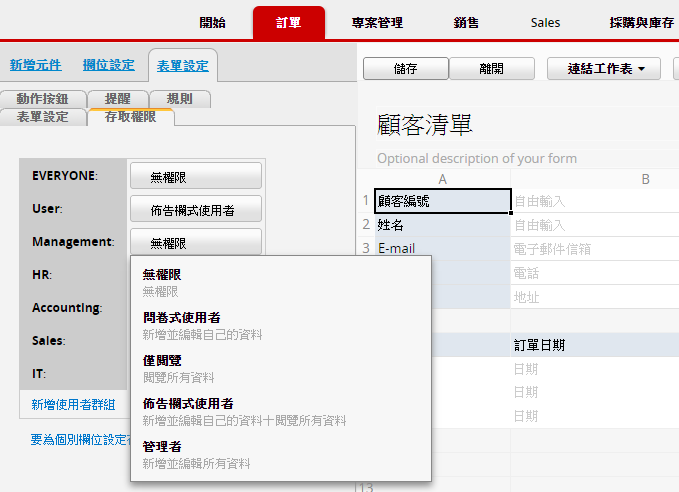Select the grey 表單設定 sub-tab
The height and width of the screenshot is (492, 679).
42,117
